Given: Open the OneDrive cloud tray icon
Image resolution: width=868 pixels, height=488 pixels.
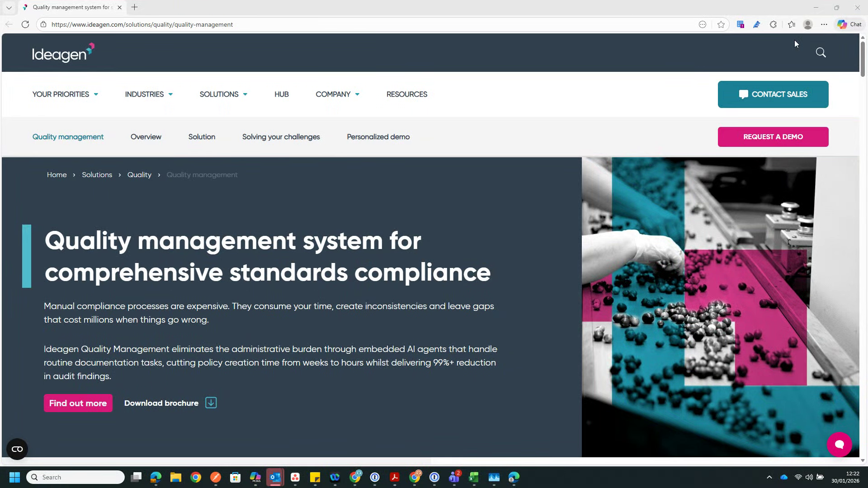Looking at the screenshot, I should click(784, 477).
